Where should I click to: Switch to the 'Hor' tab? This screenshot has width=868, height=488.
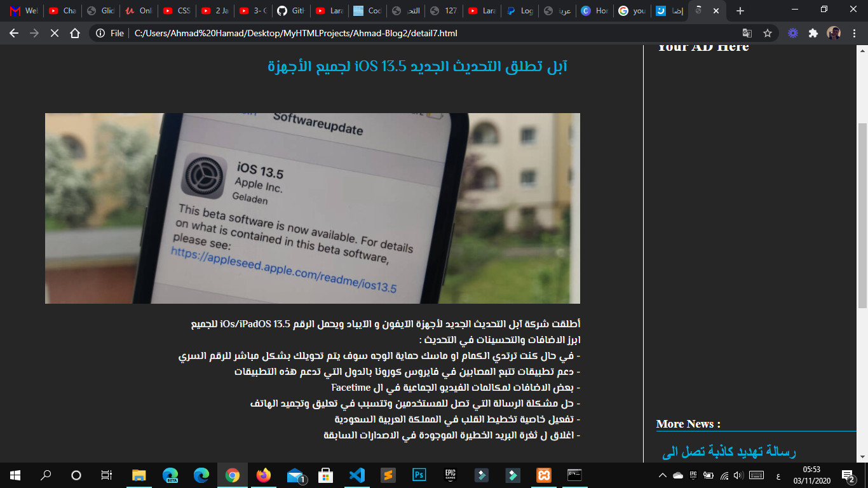[x=595, y=11]
